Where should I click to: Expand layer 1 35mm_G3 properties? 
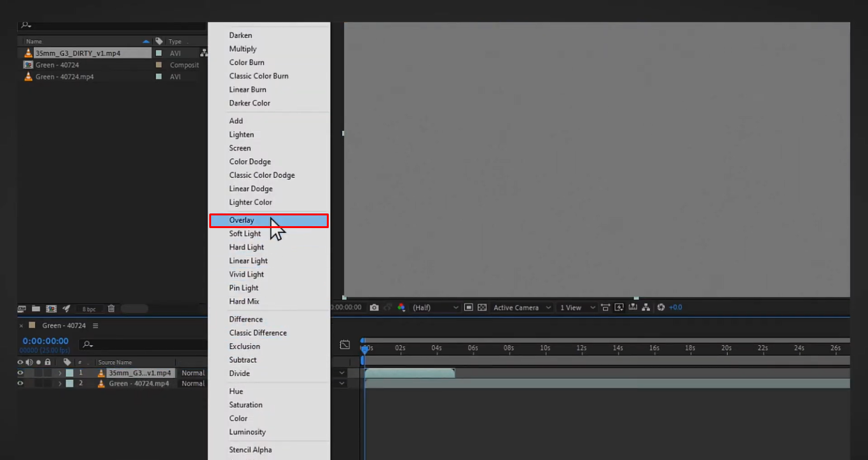click(x=60, y=373)
